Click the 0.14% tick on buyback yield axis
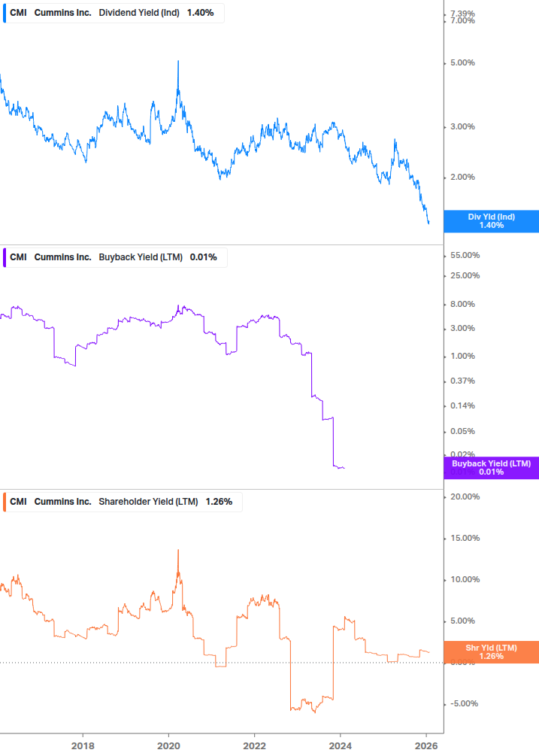539x756 pixels. (x=462, y=406)
